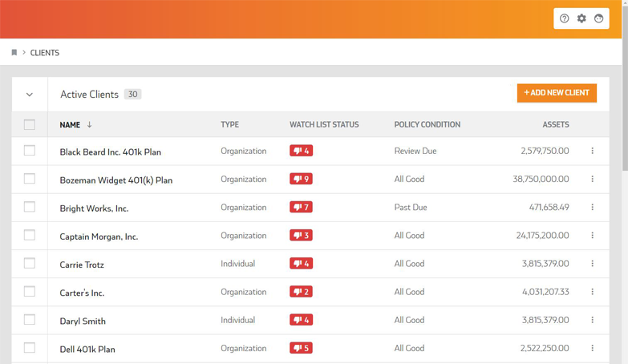Open Bright Works, Inc. client
The width and height of the screenshot is (628, 364).
pyautogui.click(x=94, y=208)
